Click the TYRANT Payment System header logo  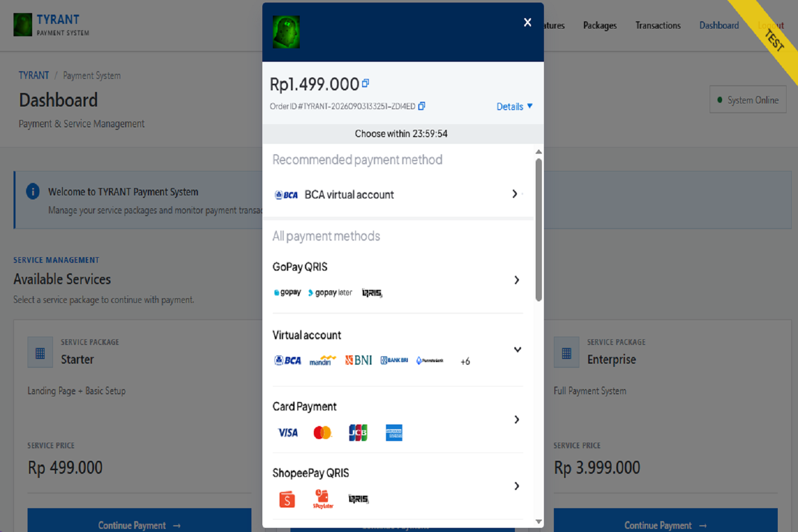pos(51,24)
